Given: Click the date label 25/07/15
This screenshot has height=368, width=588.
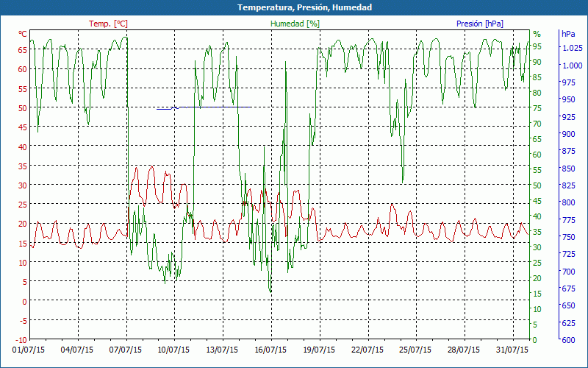Looking at the screenshot, I should point(415,350).
